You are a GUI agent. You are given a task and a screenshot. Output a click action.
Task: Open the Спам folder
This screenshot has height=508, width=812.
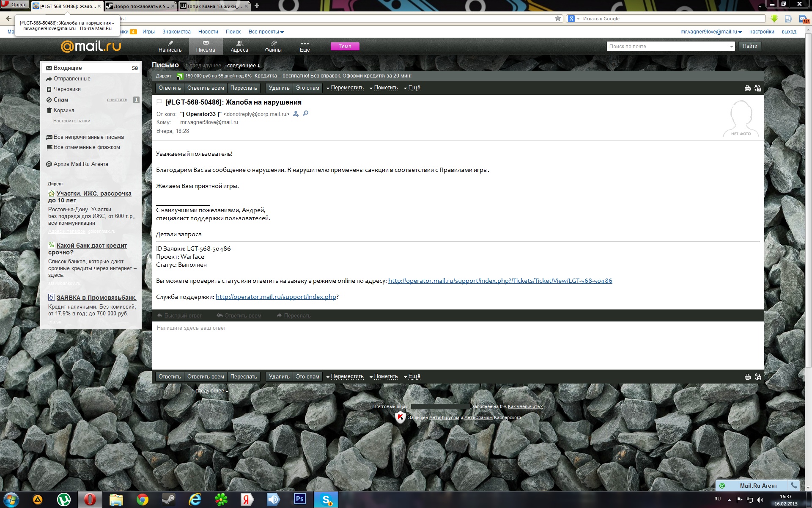61,99
